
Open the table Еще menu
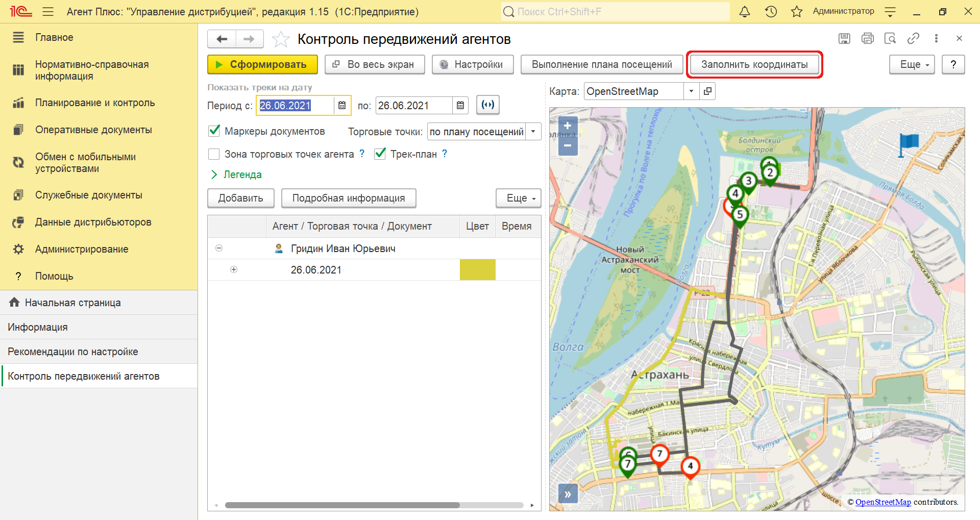518,198
